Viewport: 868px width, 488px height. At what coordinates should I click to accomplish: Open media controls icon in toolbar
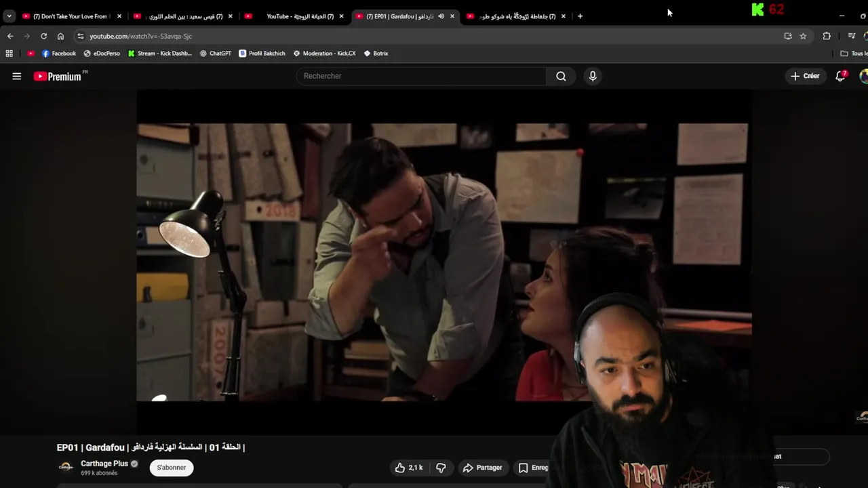[852, 36]
